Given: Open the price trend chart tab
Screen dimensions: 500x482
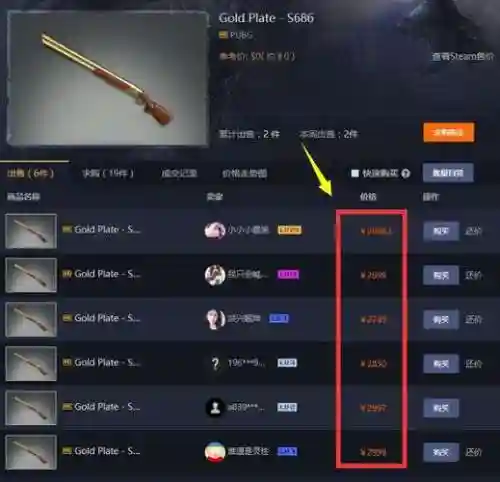Looking at the screenshot, I should point(244,173).
